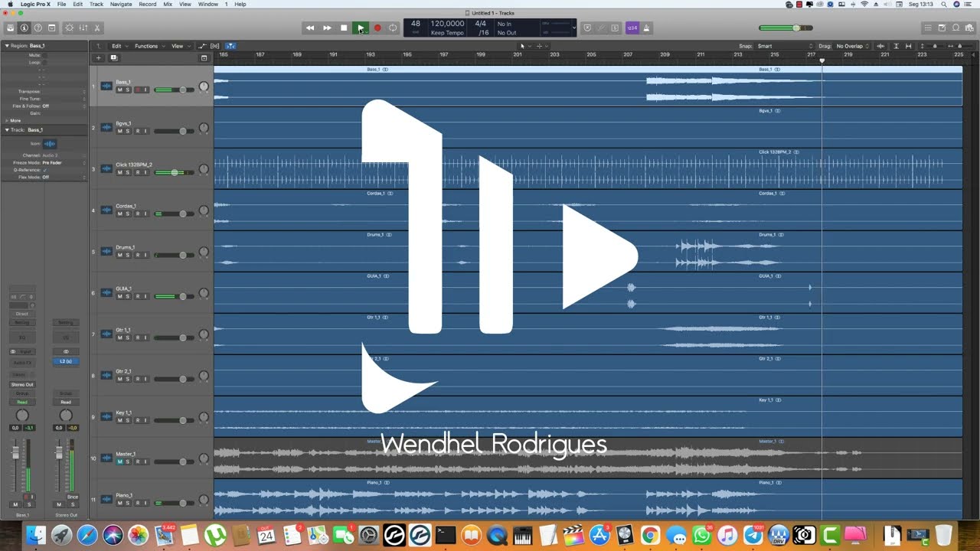Open the View dropdown in Tracks area
The width and height of the screenshot is (980, 551).
pos(180,46)
